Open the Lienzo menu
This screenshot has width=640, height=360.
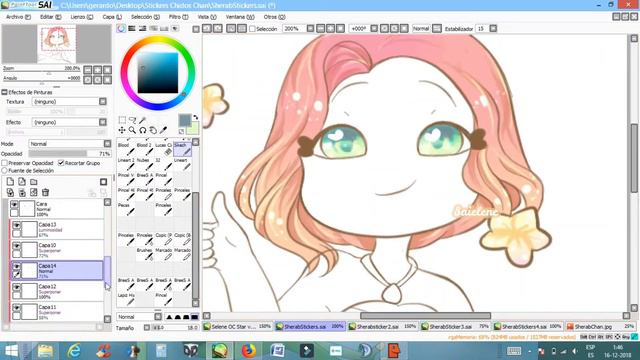(82, 17)
